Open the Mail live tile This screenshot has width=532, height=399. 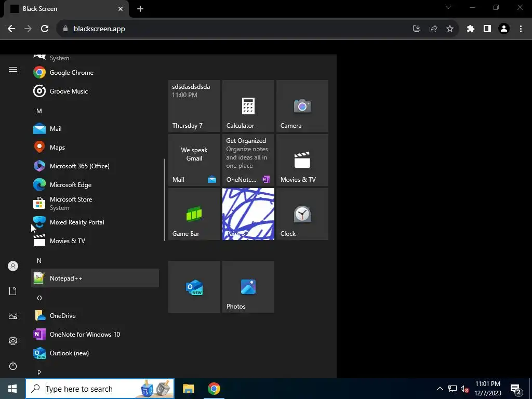tap(194, 160)
